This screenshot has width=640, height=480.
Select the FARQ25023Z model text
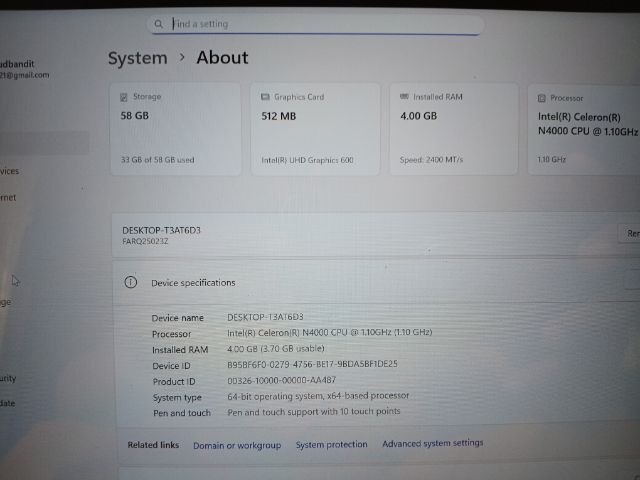coord(145,241)
